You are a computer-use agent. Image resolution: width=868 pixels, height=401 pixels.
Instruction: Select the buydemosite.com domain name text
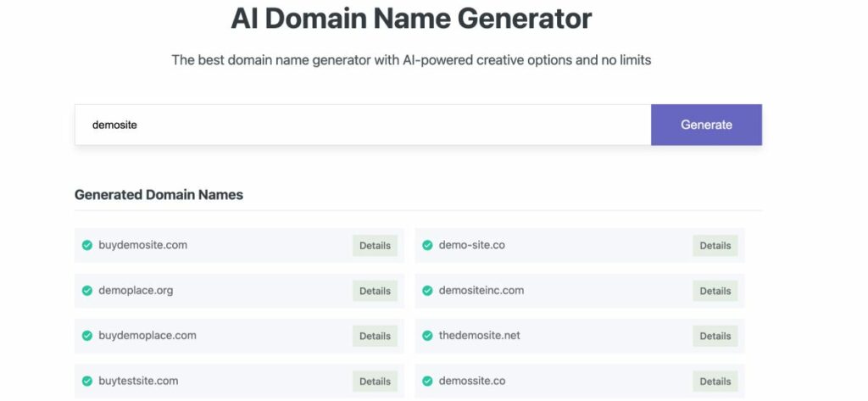142,245
